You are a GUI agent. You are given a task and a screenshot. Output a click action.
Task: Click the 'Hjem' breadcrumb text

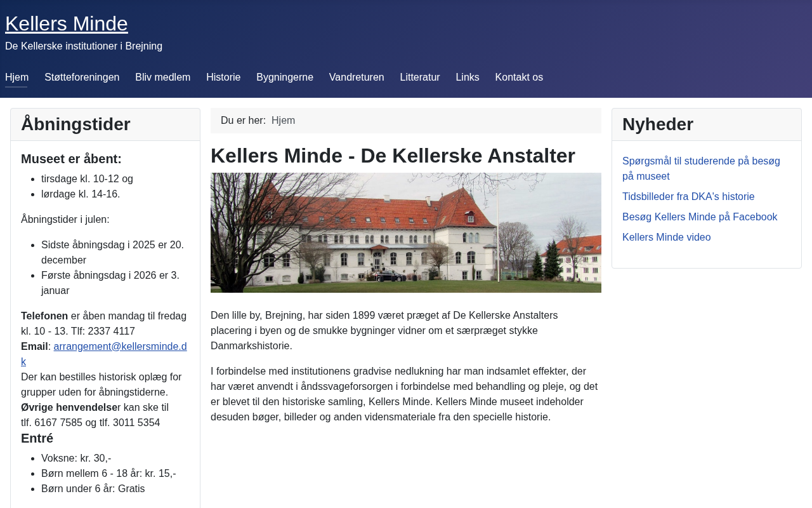click(x=283, y=121)
